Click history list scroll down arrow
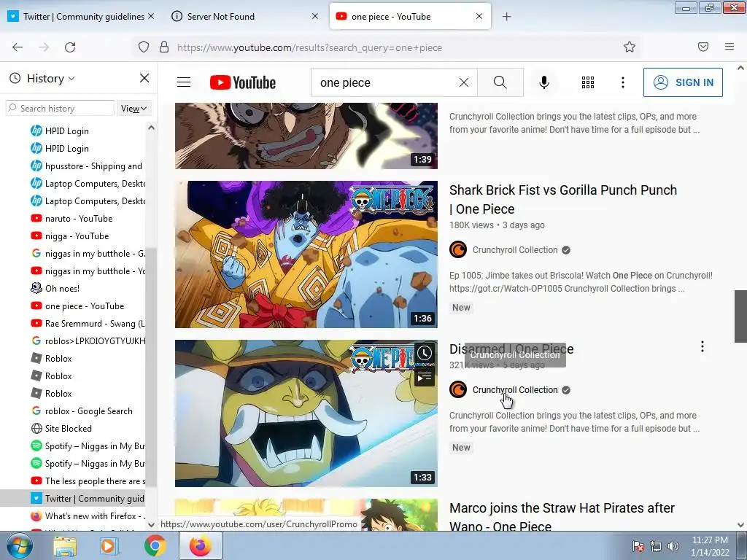Screen dimensions: 747x560 coord(151,525)
